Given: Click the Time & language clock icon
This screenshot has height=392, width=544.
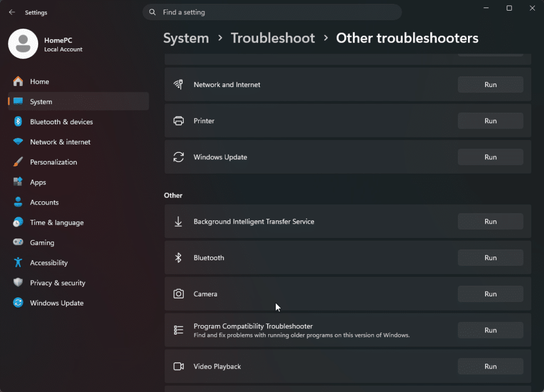Looking at the screenshot, I should [x=18, y=222].
